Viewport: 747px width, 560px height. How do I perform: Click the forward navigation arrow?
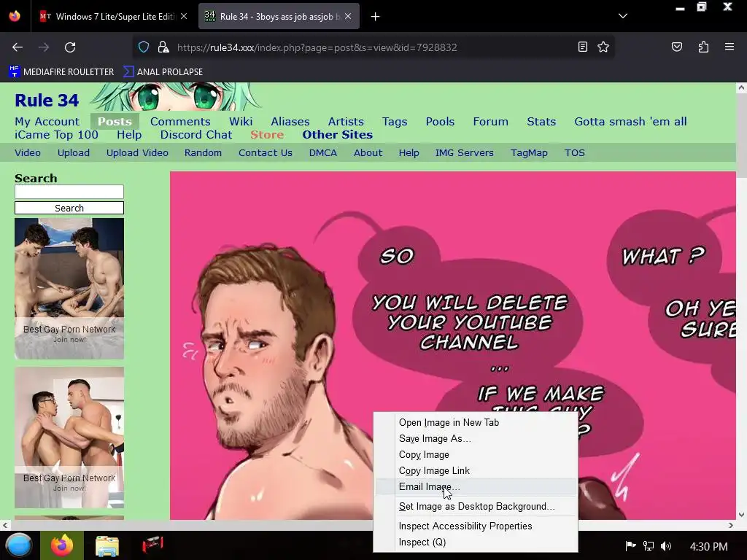[44, 47]
